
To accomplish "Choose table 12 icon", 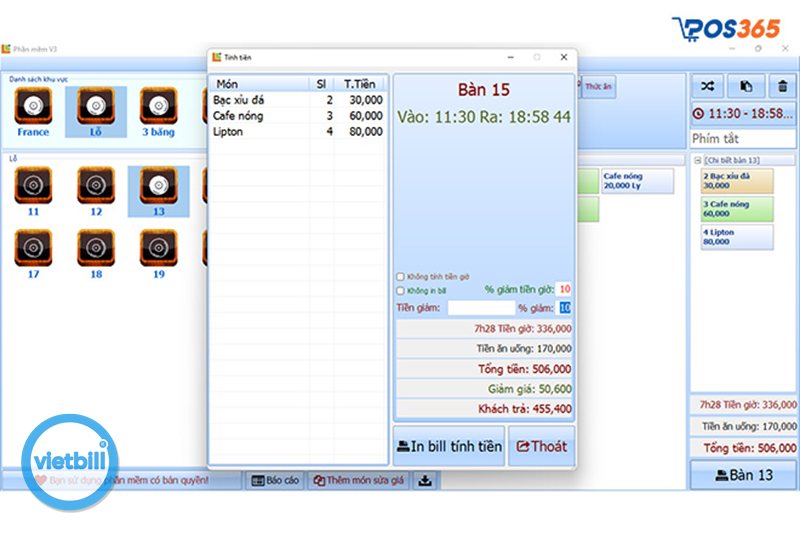I will click(96, 185).
